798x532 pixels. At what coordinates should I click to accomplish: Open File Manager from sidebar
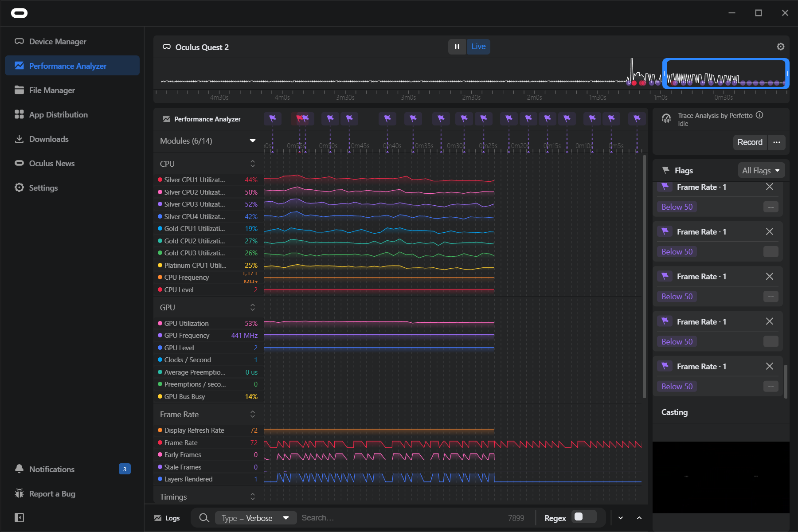tap(52, 90)
